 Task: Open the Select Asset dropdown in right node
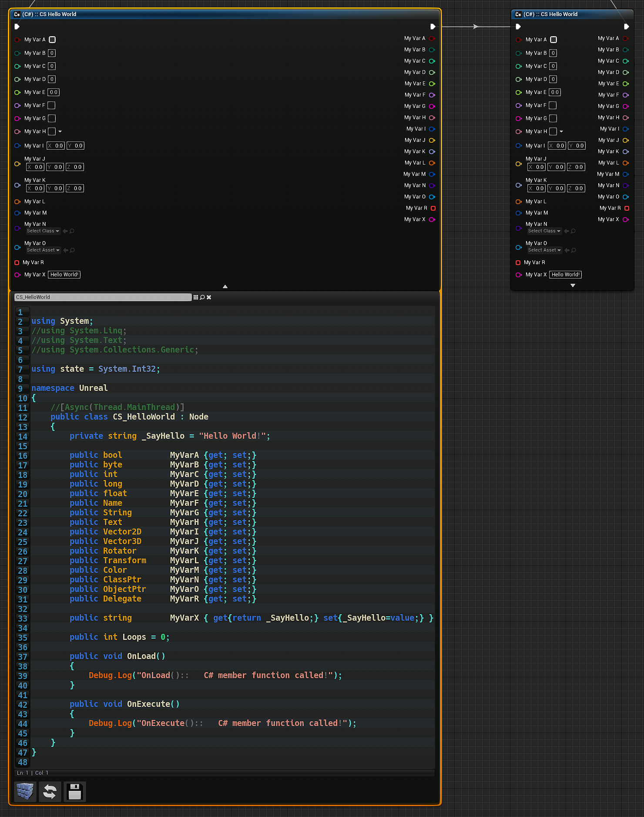pyautogui.click(x=544, y=250)
